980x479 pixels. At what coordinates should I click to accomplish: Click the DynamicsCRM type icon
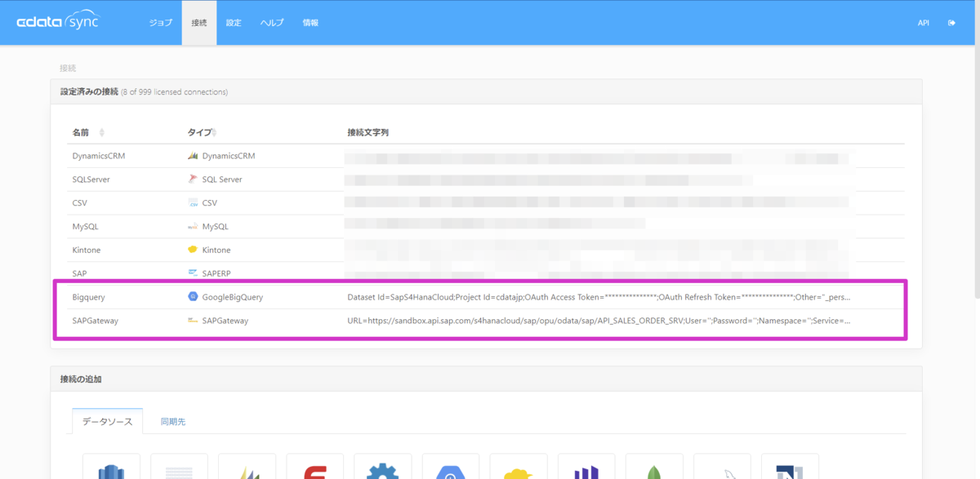[194, 156]
